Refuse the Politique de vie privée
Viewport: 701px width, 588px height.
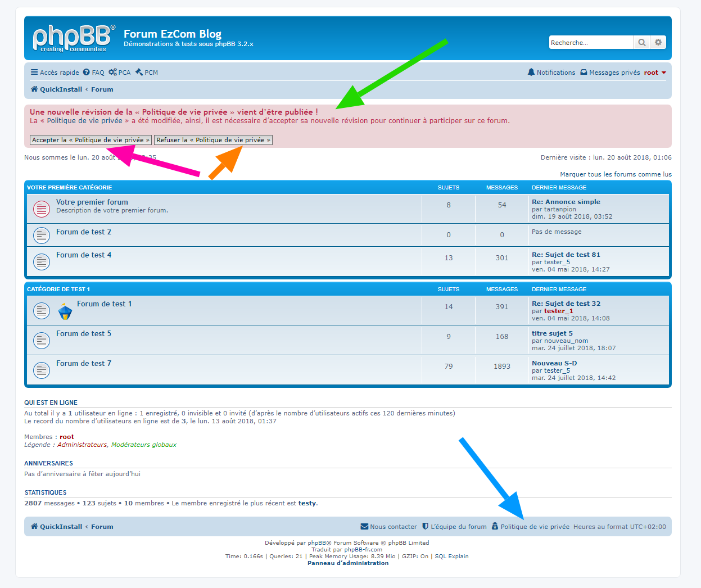(x=213, y=140)
